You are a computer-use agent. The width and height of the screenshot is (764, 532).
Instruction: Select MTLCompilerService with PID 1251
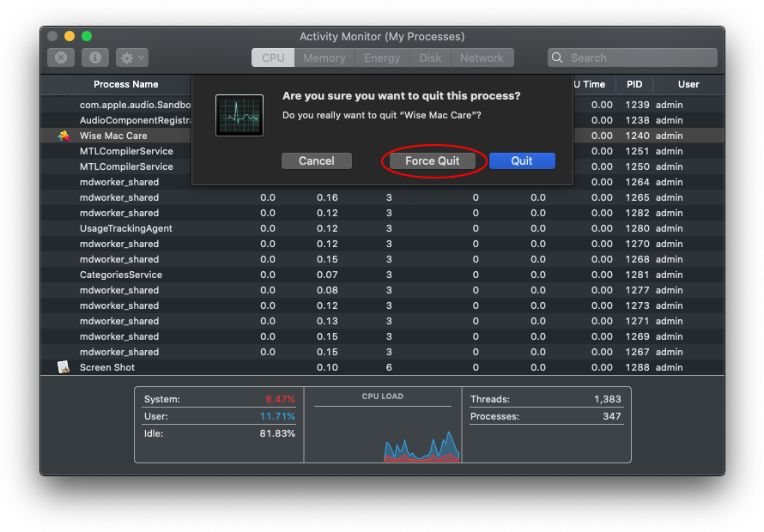coord(383,151)
